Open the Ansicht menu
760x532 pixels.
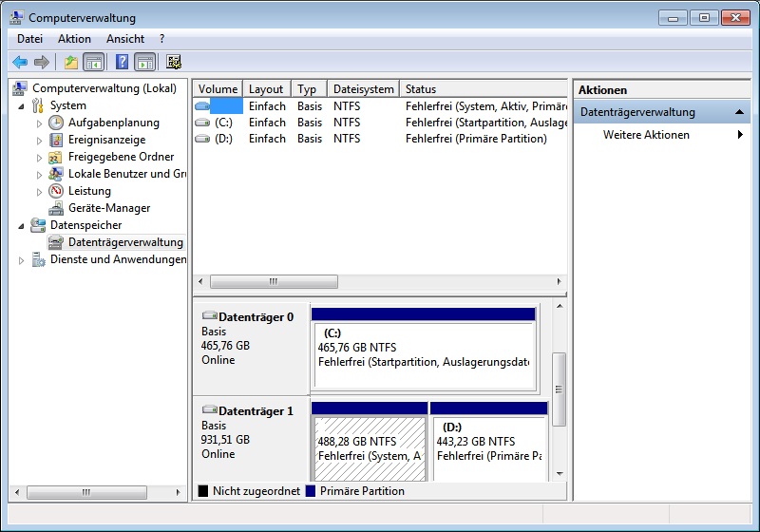125,39
